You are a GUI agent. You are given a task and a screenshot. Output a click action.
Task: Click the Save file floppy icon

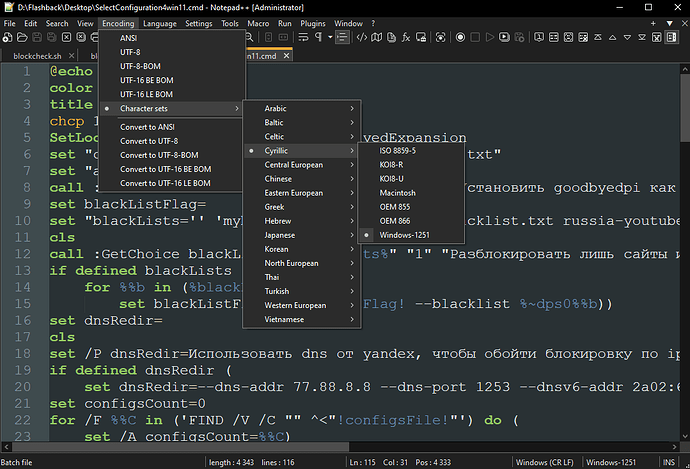point(37,37)
